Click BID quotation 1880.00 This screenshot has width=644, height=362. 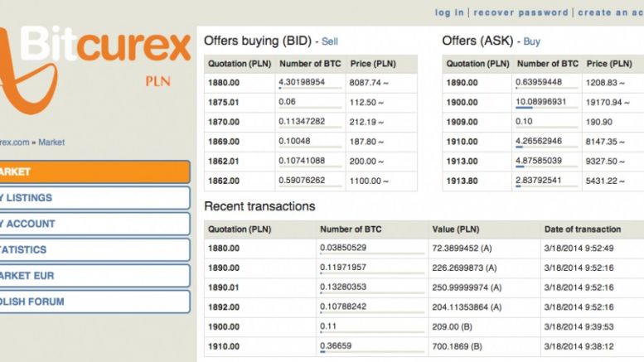coord(224,83)
